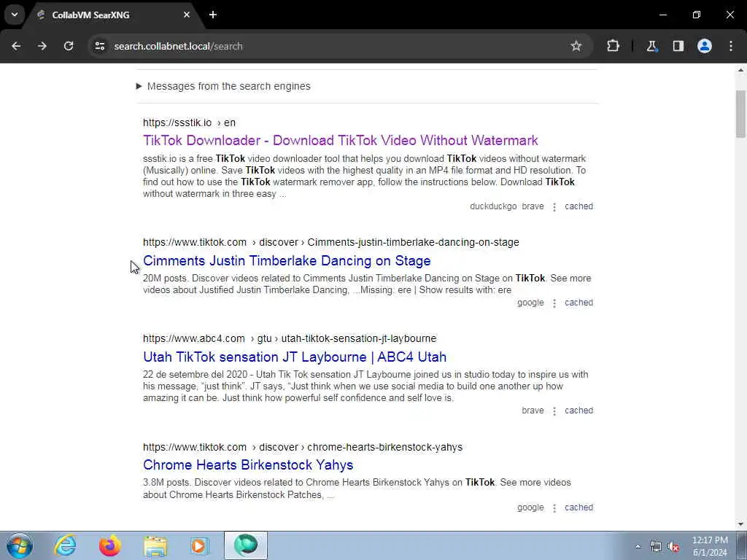Viewport: 747px width, 560px height.
Task: Click the https://ssstik.io URL text
Action: [x=177, y=122]
